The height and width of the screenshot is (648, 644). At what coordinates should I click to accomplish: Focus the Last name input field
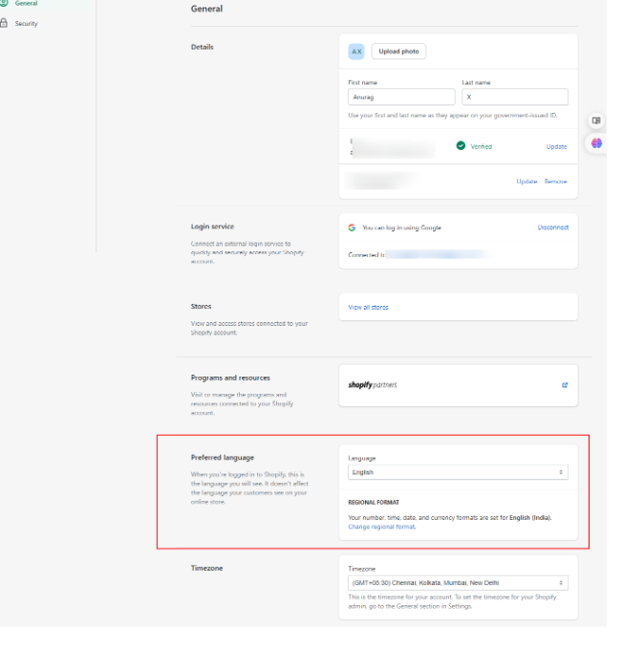click(x=515, y=97)
